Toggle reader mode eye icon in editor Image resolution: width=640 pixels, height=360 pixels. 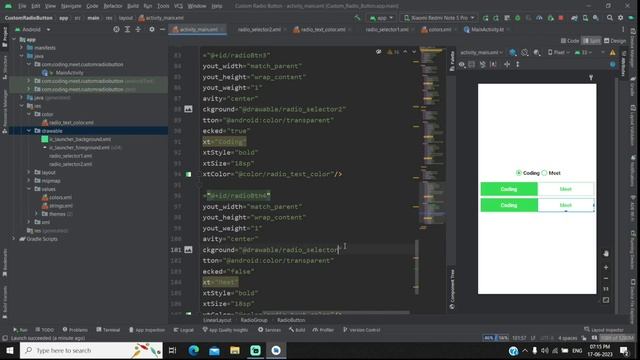pos(378,52)
